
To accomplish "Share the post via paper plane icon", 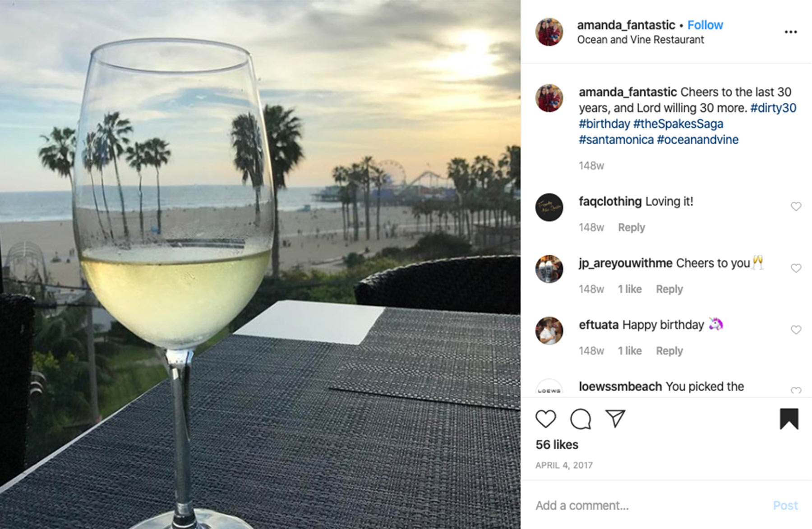I will pyautogui.click(x=615, y=419).
